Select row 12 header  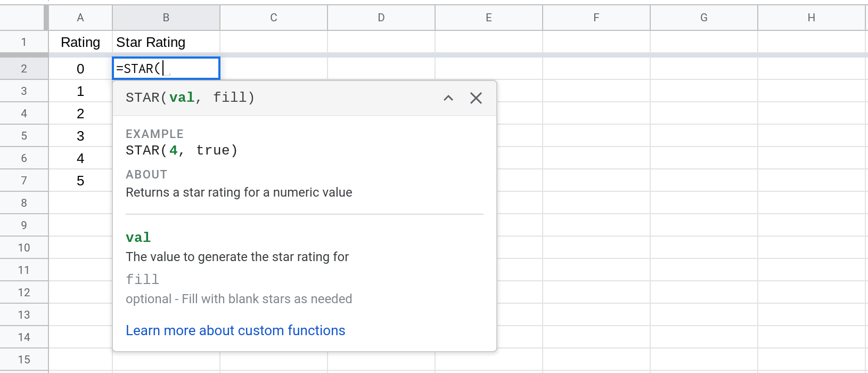[x=24, y=293]
